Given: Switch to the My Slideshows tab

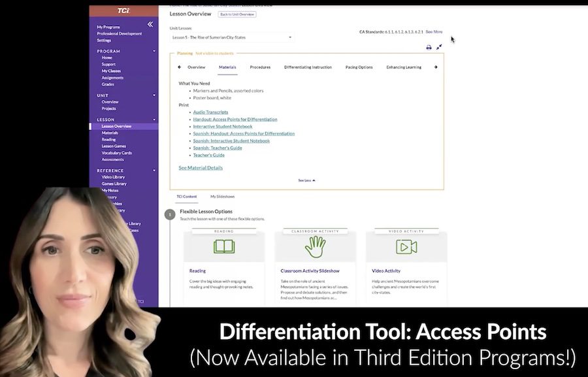Looking at the screenshot, I should pos(222,196).
